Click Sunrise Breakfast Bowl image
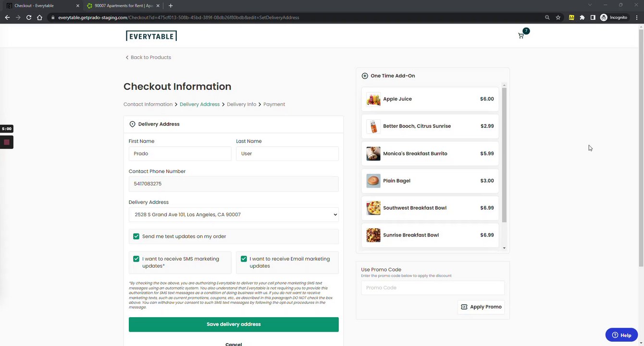Image resolution: width=644 pixels, height=346 pixels. click(373, 235)
